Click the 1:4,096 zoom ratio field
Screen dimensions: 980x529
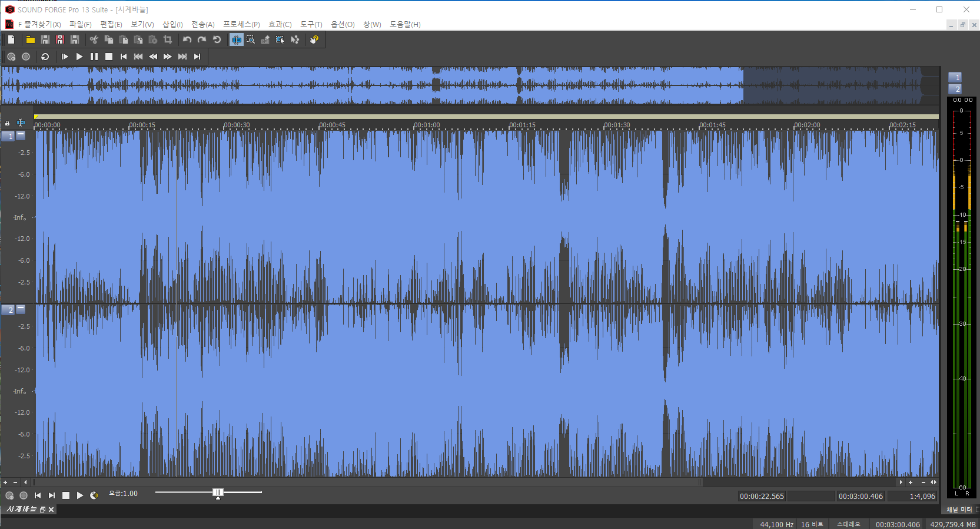click(912, 496)
